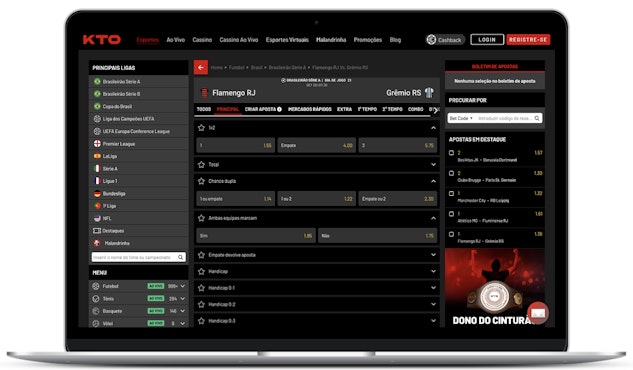The height and width of the screenshot is (370, 633).
Task: Expand the Total market section
Action: click(433, 165)
